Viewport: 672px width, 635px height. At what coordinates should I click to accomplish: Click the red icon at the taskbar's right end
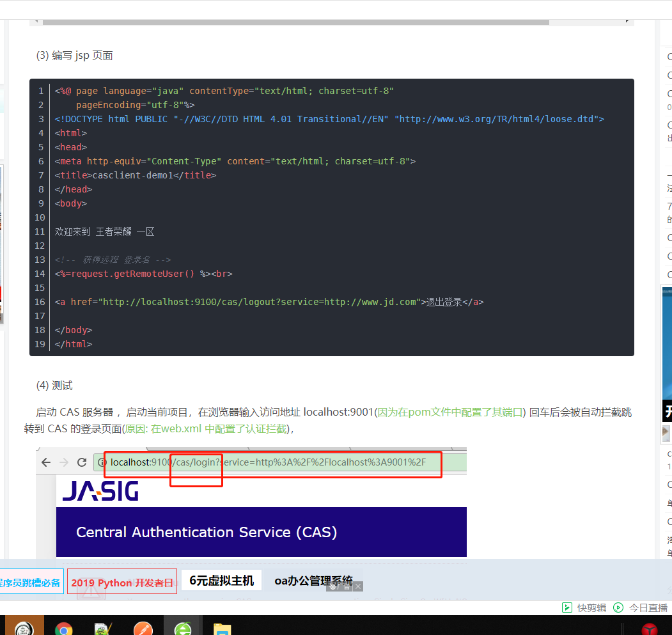(649, 629)
